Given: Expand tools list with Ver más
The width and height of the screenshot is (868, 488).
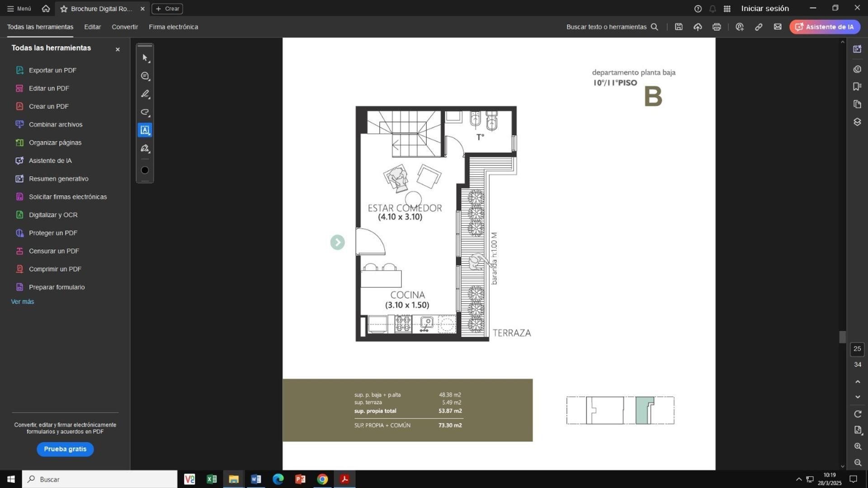Looking at the screenshot, I should [x=23, y=301].
